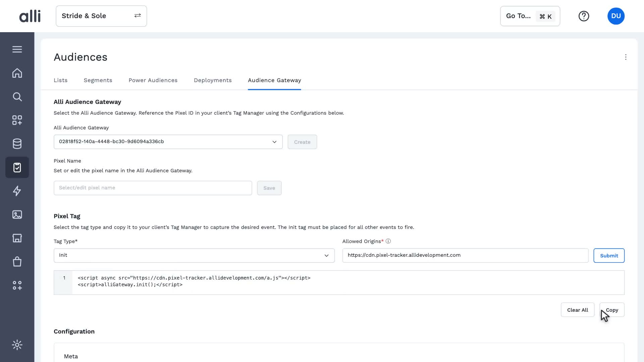Click line number 1 in code gutter
Image resolution: width=644 pixels, height=362 pixels.
[64, 278]
